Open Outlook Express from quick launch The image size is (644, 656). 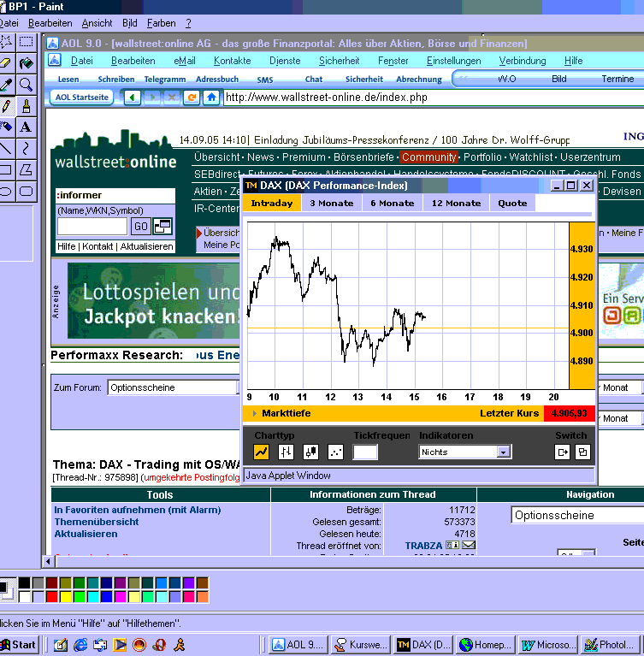[x=99, y=645]
